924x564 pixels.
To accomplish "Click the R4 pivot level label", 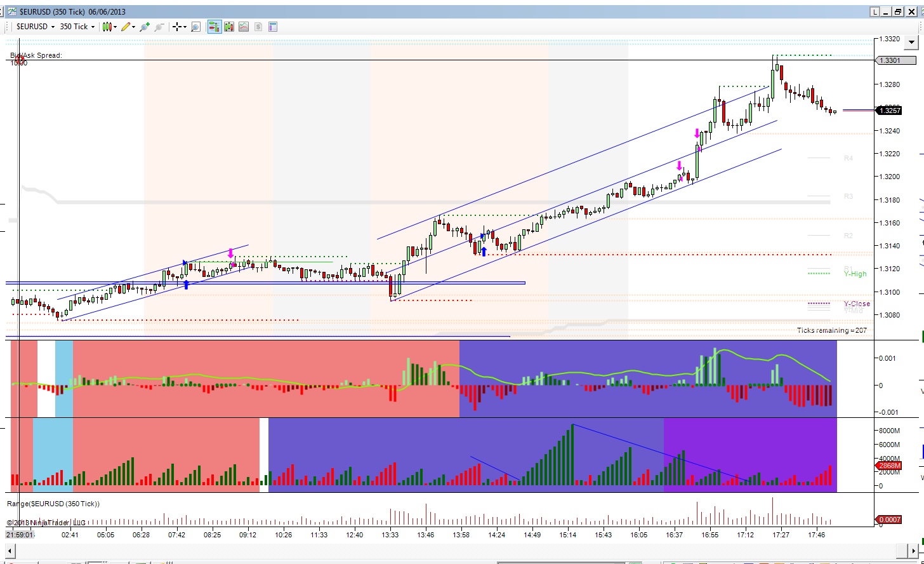I will pos(848,158).
